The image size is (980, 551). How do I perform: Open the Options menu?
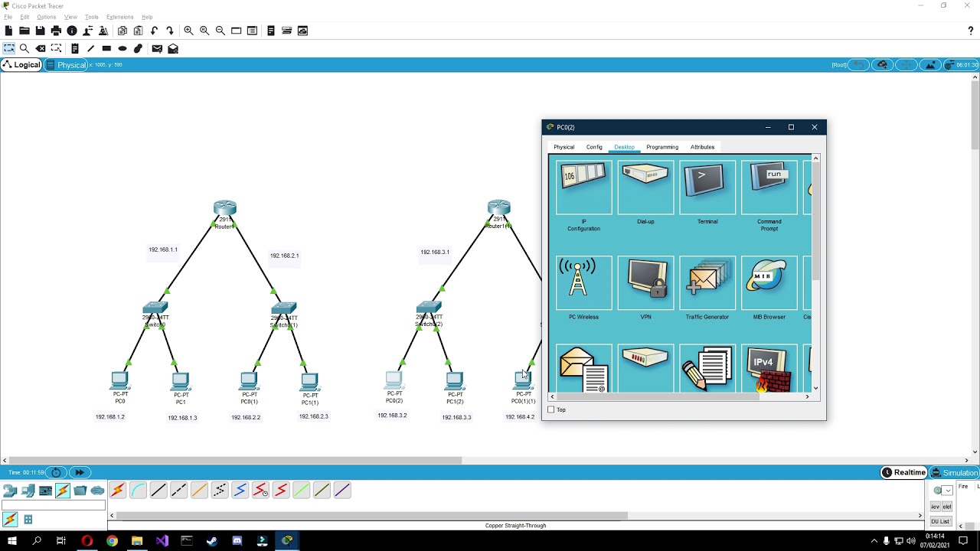coord(46,17)
